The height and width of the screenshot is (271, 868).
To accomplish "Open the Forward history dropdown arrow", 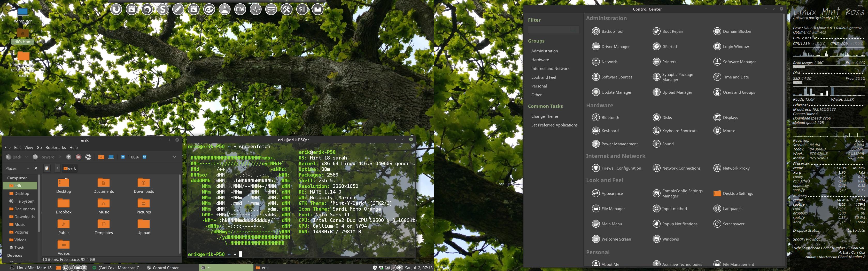I will click(x=60, y=157).
